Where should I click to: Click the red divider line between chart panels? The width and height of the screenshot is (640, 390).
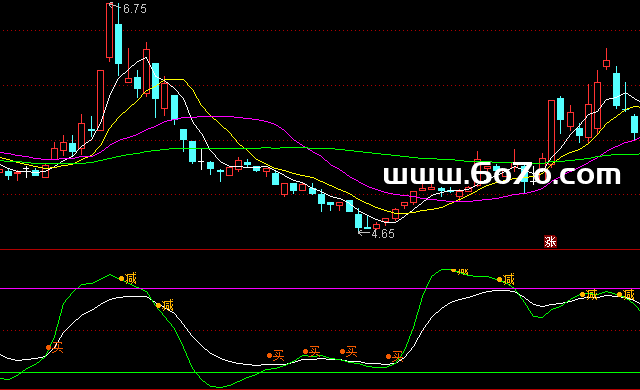[320, 249]
